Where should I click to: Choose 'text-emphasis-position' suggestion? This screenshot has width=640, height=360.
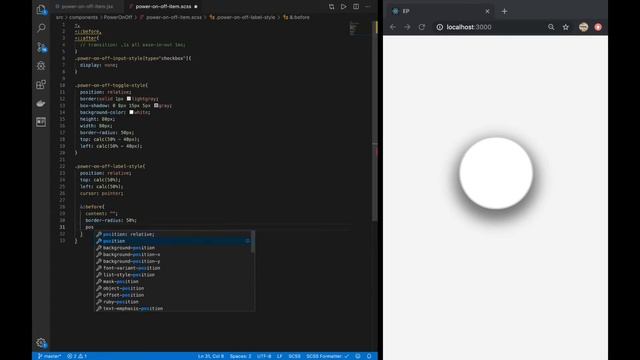pos(173,309)
